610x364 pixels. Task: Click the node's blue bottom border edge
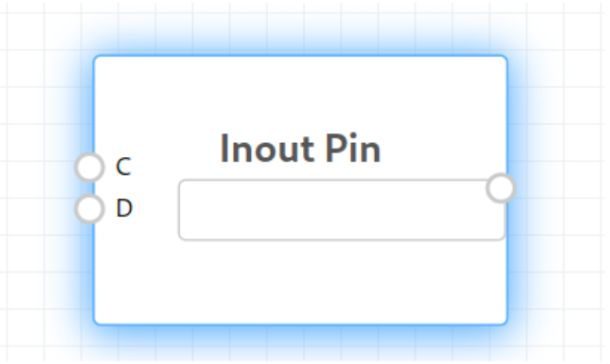[300, 324]
